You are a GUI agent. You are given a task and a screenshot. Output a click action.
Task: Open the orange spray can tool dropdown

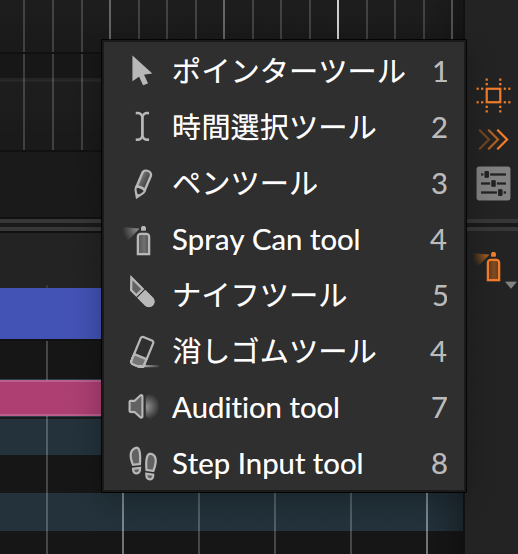coord(490,266)
